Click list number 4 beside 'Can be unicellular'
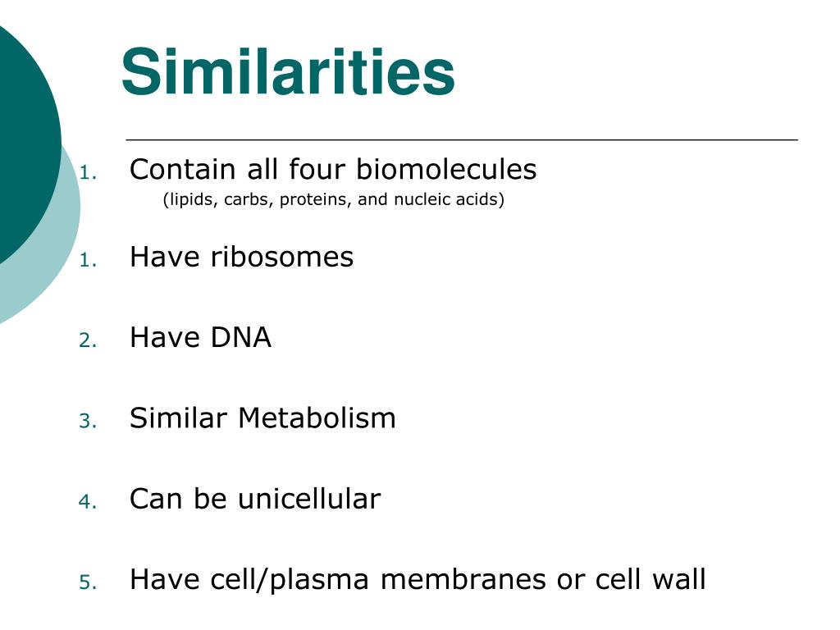The image size is (840, 630). tap(88, 502)
